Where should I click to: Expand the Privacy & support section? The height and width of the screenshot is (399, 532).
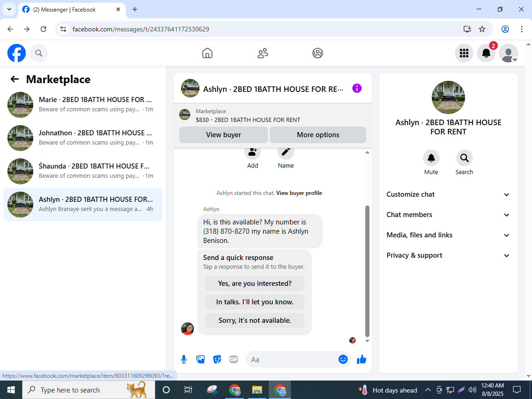[448, 255]
